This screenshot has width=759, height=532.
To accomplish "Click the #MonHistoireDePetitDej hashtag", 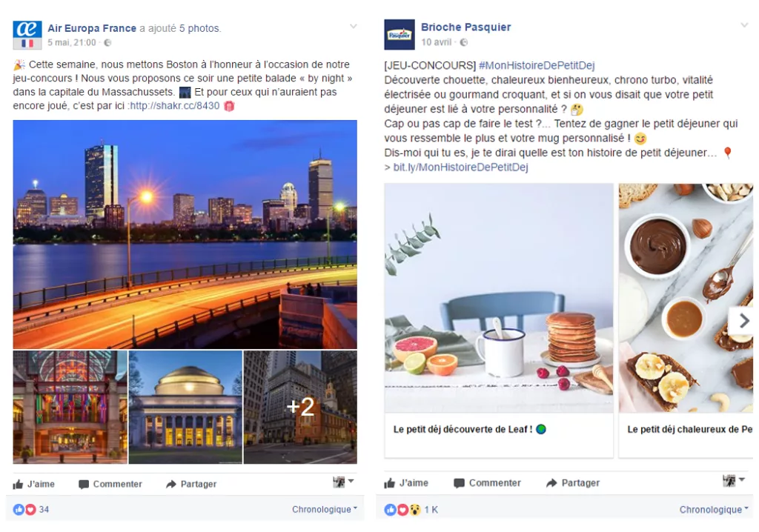I will (537, 65).
